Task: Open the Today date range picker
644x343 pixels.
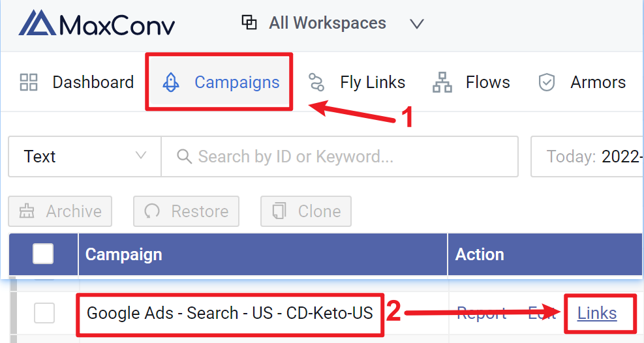Action: coord(587,157)
